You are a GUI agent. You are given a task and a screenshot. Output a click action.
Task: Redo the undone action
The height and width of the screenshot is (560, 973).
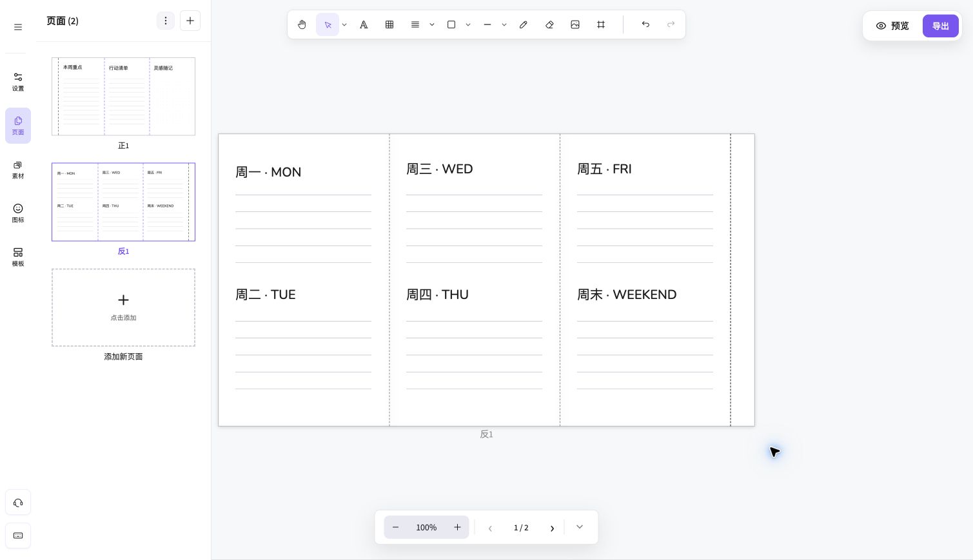point(671,24)
